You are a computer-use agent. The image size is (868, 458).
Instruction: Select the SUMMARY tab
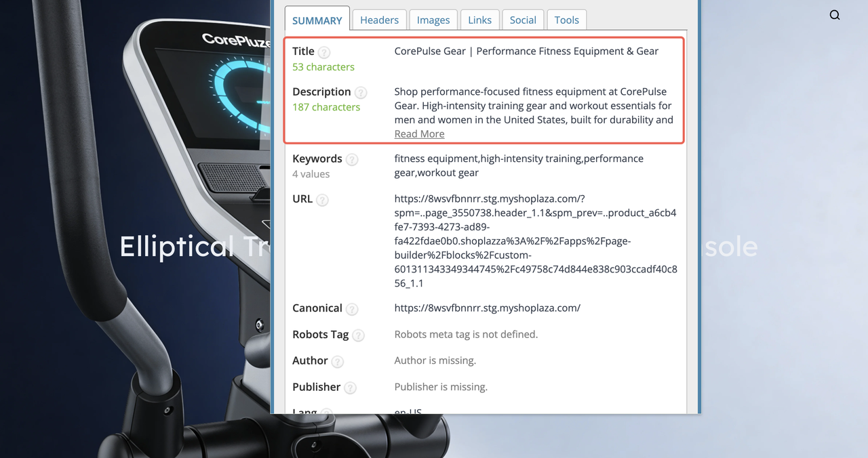pyautogui.click(x=317, y=21)
